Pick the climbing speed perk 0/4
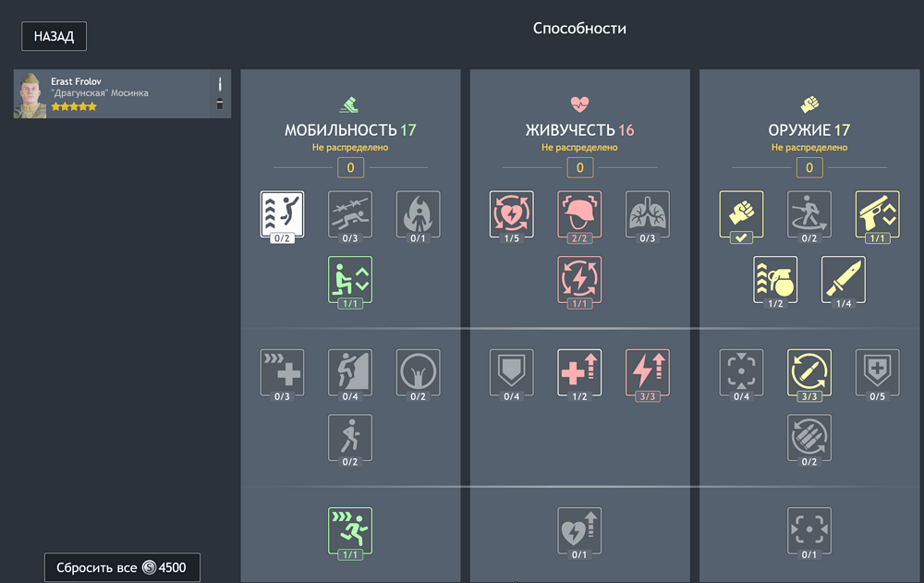 coord(350,373)
